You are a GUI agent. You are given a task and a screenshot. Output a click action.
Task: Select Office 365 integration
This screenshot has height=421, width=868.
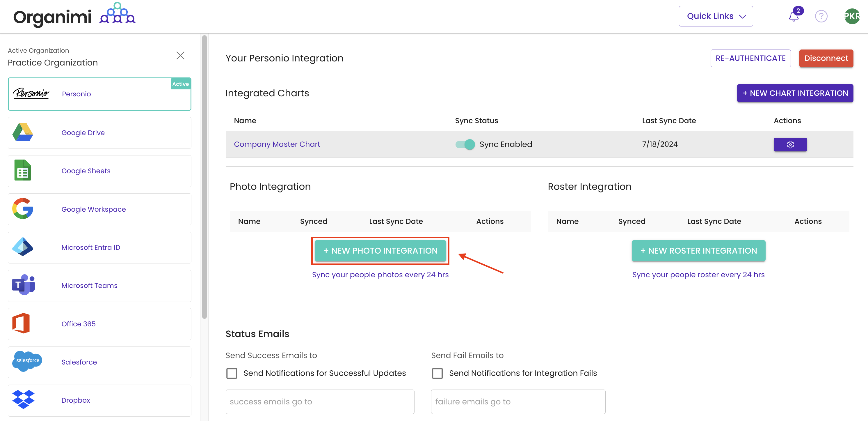[99, 324]
